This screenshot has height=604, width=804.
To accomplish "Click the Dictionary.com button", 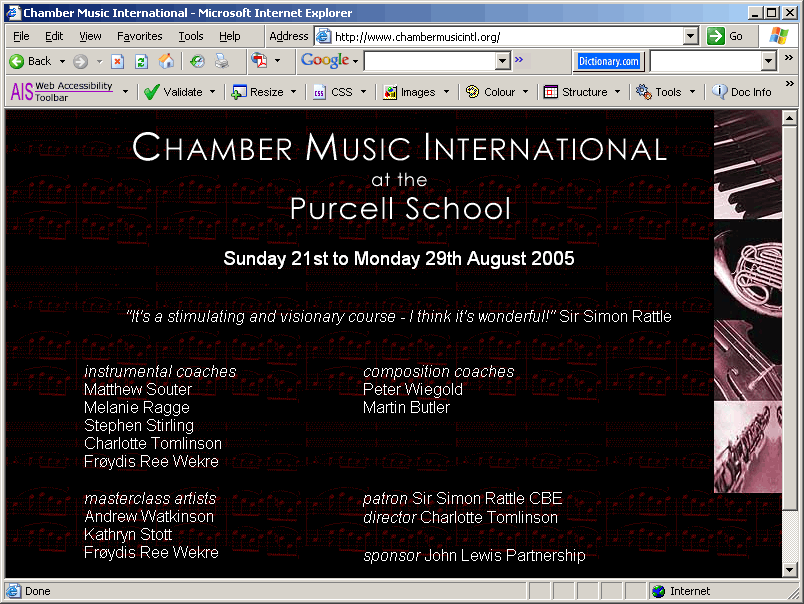I will tap(609, 62).
